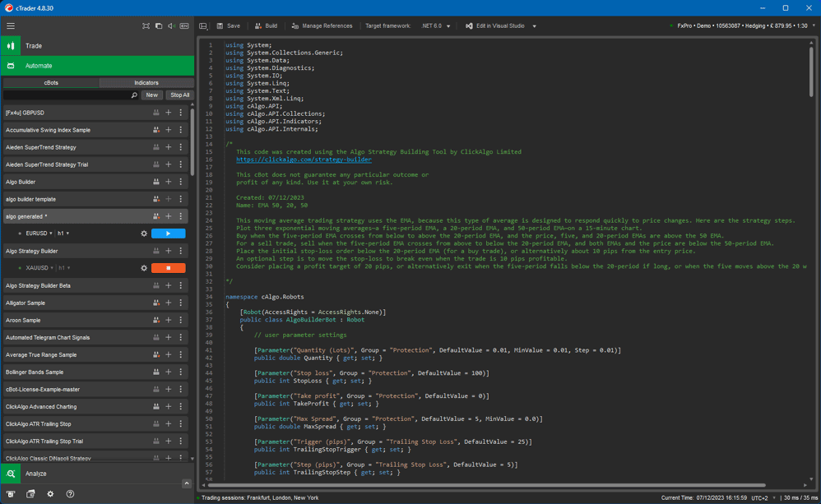Open the h1 timeframe dropdown for EURUSD
The image size is (821, 504).
(x=63, y=234)
